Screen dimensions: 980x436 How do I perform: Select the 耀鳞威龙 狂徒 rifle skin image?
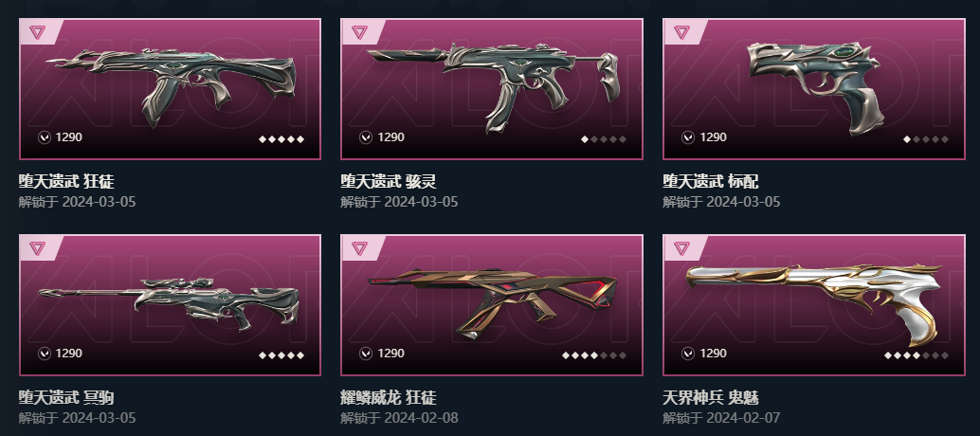pyautogui.click(x=492, y=303)
